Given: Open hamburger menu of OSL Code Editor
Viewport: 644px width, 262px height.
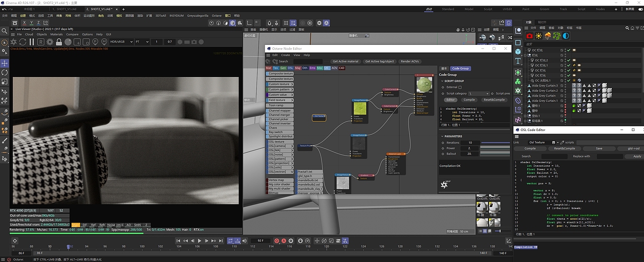Looking at the screenshot, I should point(517,137).
